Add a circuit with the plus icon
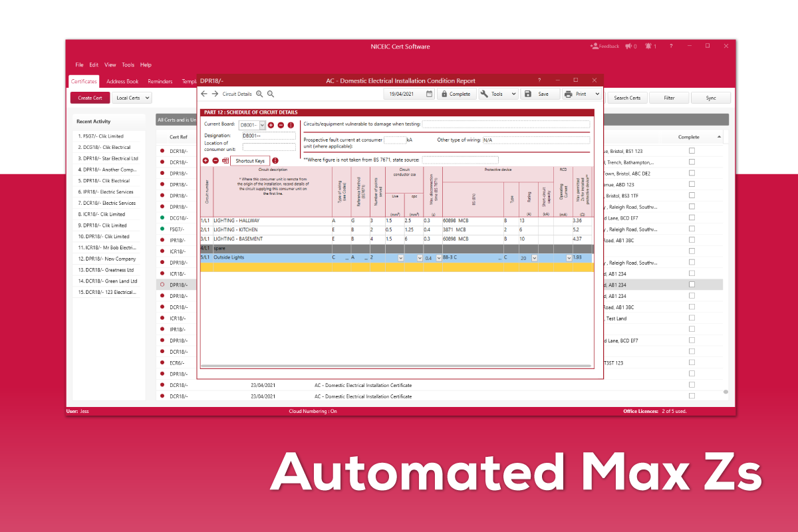The width and height of the screenshot is (798, 532). 205,160
